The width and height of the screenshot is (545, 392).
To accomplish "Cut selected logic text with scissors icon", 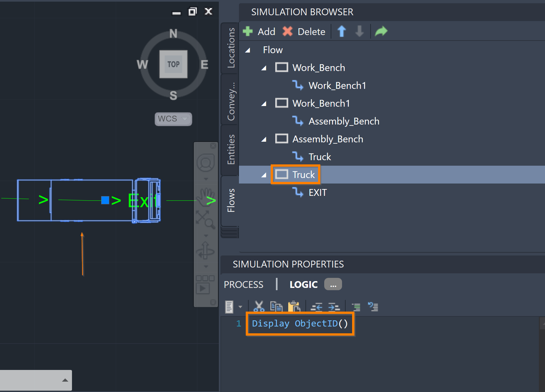I will (259, 306).
